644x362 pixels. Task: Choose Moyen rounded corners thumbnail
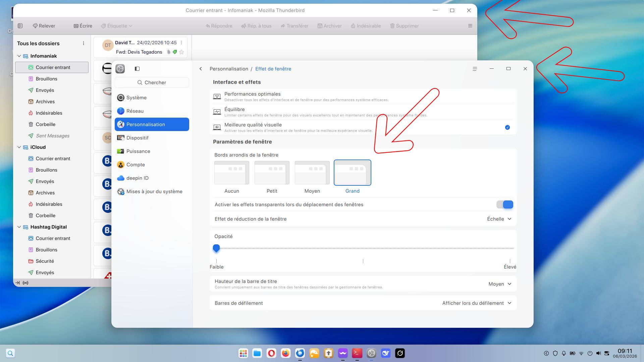(x=312, y=173)
